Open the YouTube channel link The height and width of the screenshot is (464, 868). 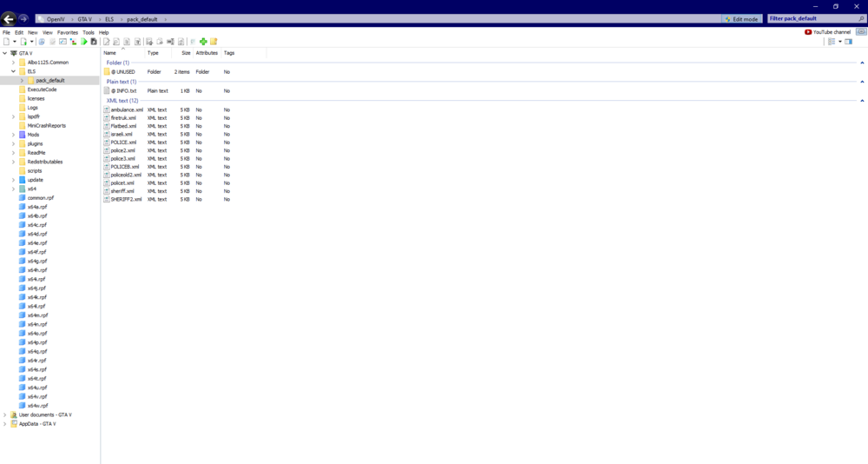[827, 32]
